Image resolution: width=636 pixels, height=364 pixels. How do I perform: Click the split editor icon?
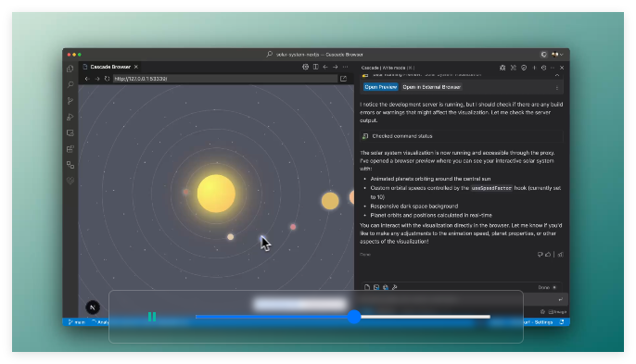[315, 67]
